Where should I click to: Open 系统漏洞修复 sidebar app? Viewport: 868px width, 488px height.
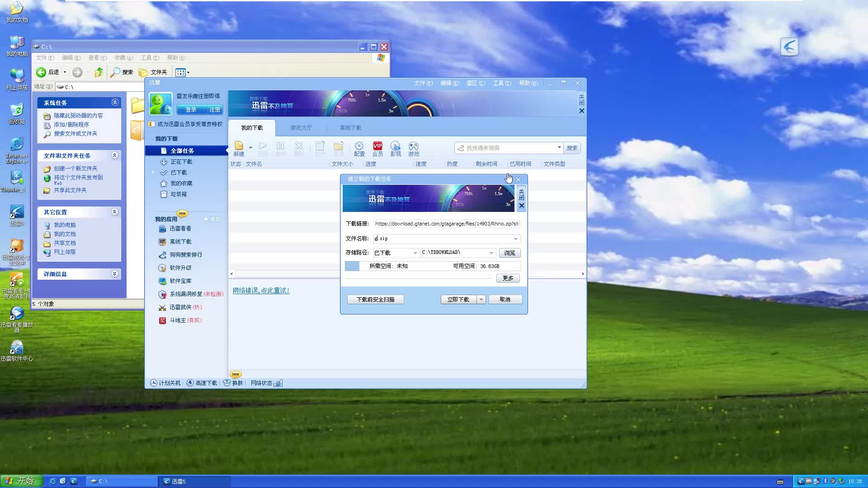point(191,294)
